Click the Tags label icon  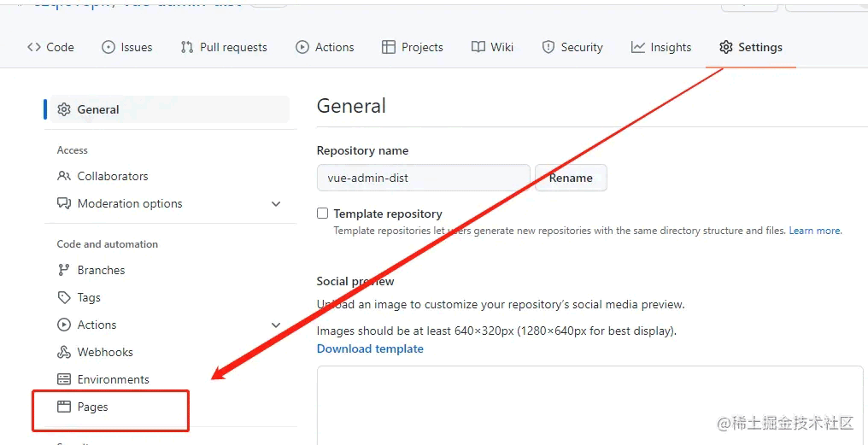[x=64, y=297]
